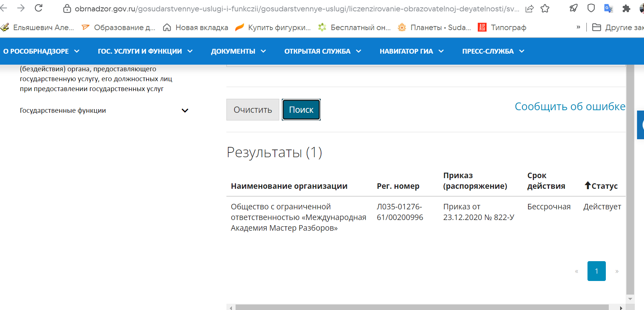Click the Поиск button

301,109
